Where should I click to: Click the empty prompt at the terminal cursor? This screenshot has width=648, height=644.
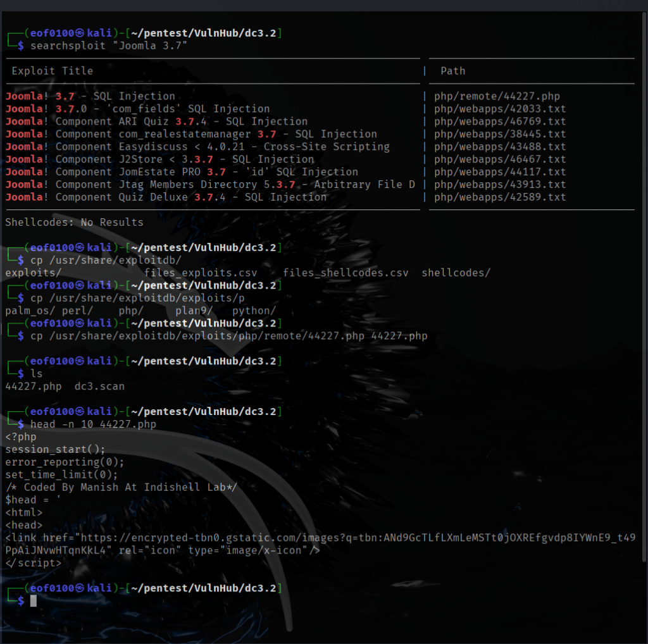click(x=34, y=601)
